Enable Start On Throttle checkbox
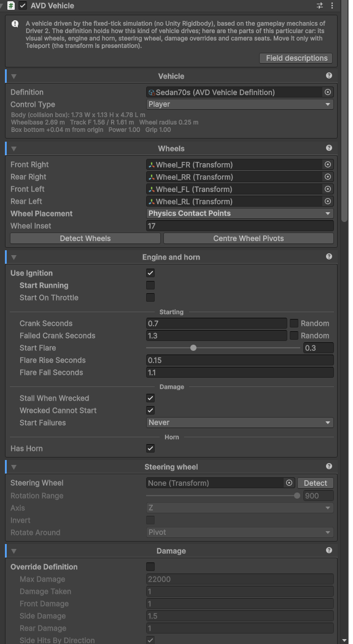 tap(150, 297)
